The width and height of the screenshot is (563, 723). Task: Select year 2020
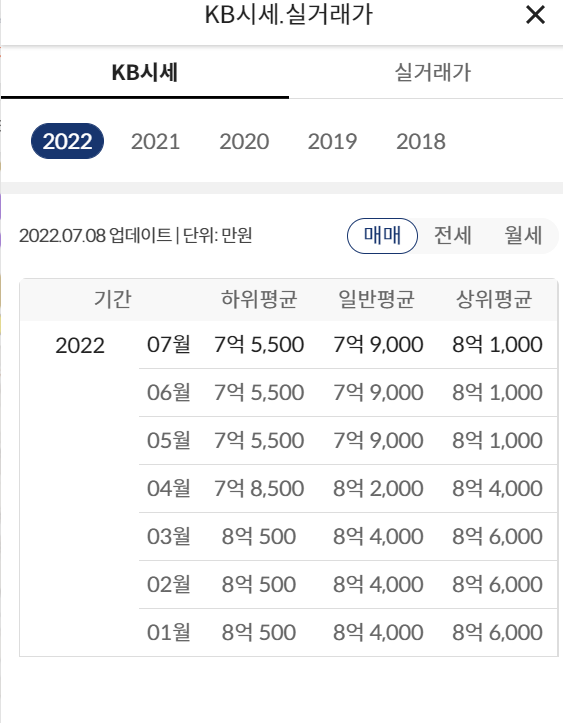point(244,141)
